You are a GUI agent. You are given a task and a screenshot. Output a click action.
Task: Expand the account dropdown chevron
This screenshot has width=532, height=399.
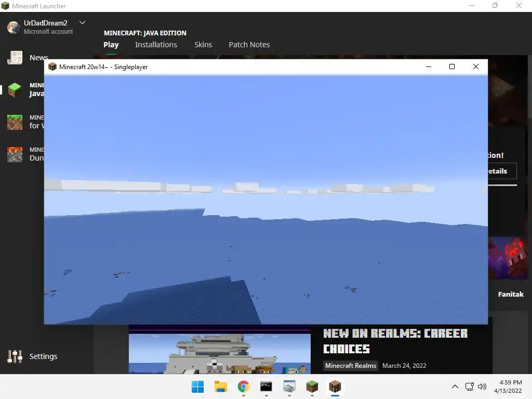82,23
